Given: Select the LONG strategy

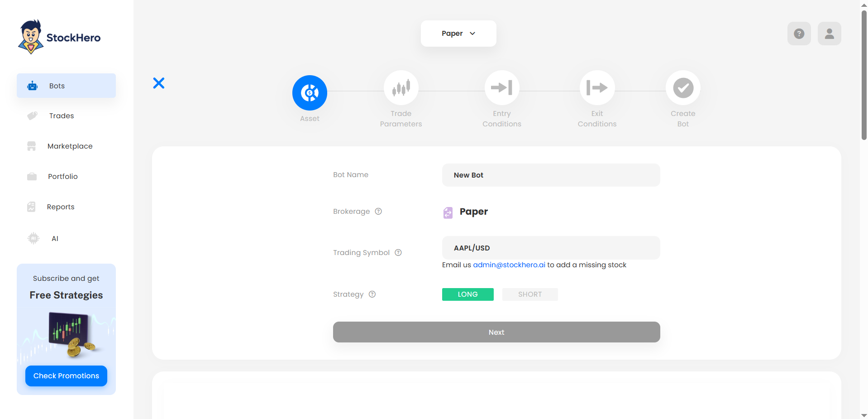Looking at the screenshot, I should (467, 294).
